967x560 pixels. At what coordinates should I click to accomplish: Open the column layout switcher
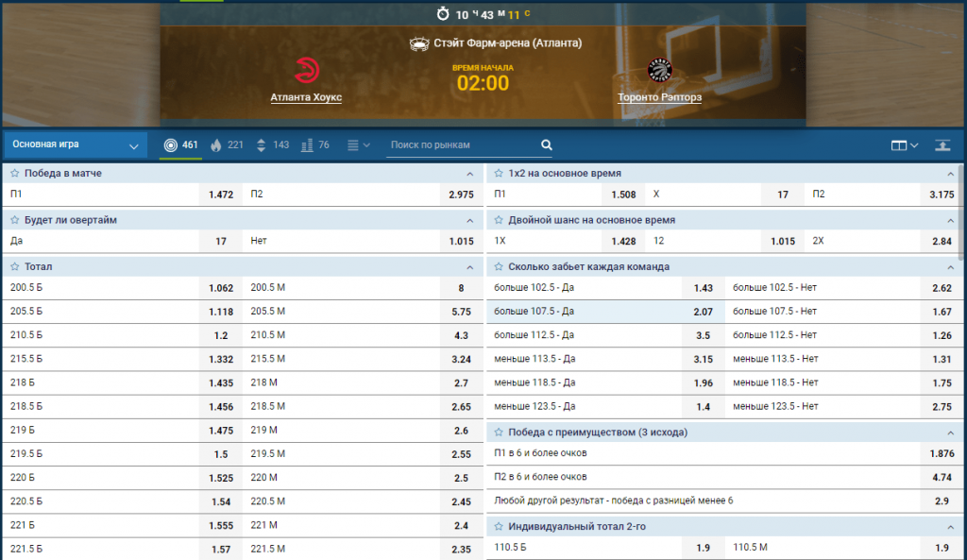904,145
